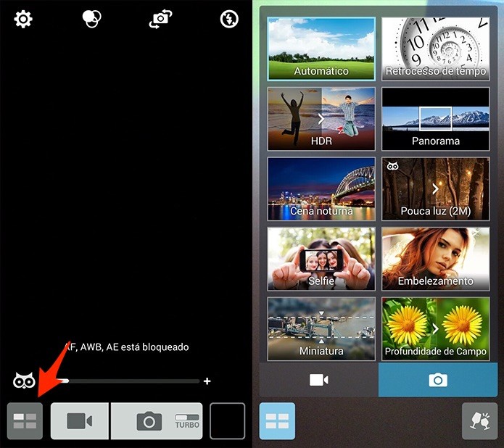Open the camera modes grid button

(25, 420)
